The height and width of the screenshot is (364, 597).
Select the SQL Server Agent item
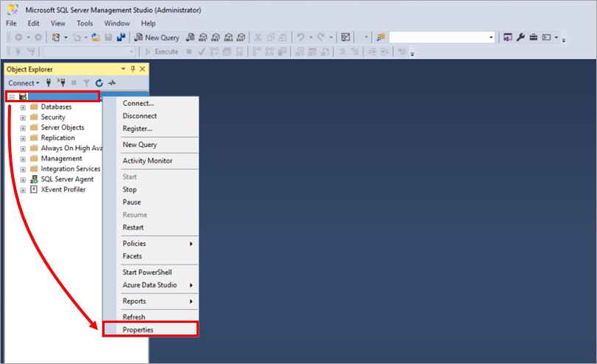pyautogui.click(x=68, y=179)
